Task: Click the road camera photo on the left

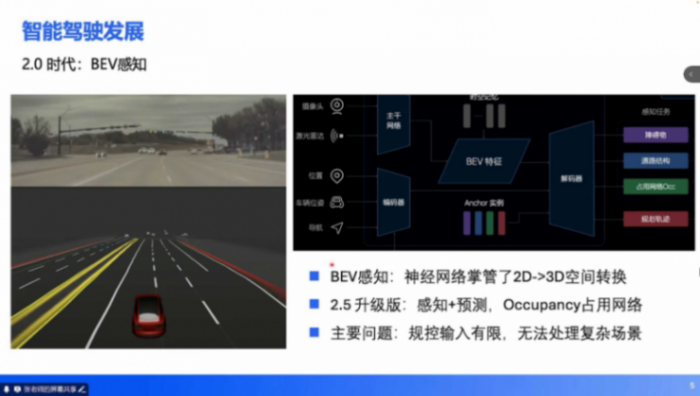Action: pyautogui.click(x=148, y=141)
